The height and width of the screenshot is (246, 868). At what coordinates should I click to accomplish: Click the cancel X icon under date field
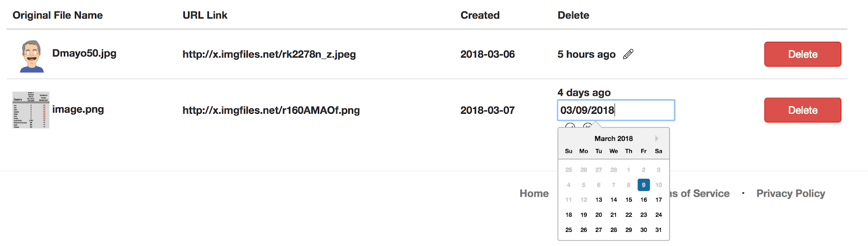pyautogui.click(x=588, y=126)
